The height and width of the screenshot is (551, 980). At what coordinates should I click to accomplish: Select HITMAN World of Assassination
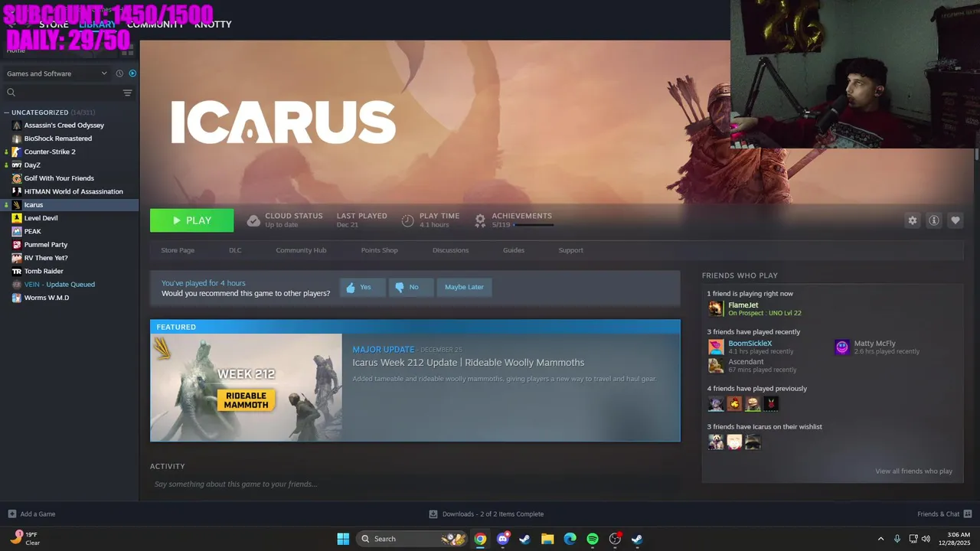pyautogui.click(x=73, y=191)
